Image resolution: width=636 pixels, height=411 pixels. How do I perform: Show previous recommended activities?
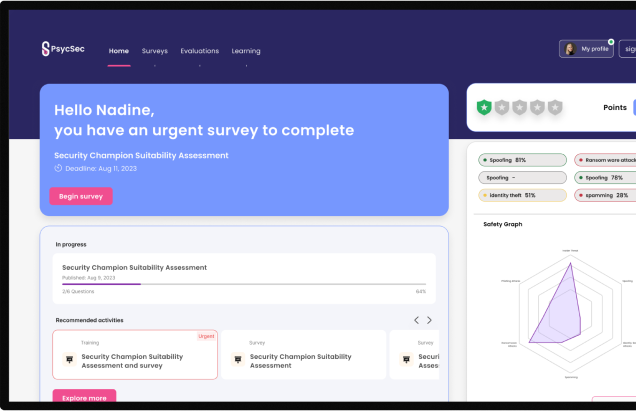(x=417, y=320)
